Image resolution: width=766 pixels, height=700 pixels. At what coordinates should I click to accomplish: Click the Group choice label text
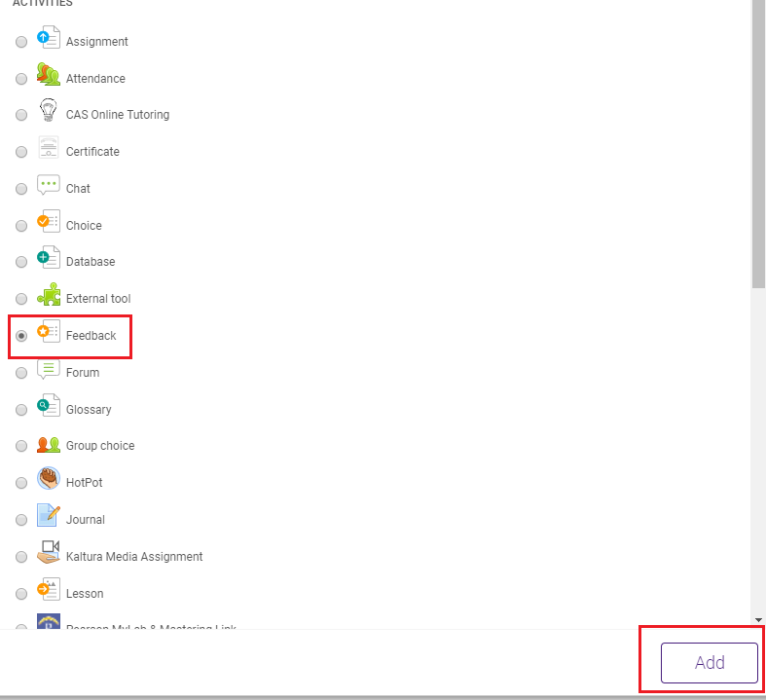[100, 446]
